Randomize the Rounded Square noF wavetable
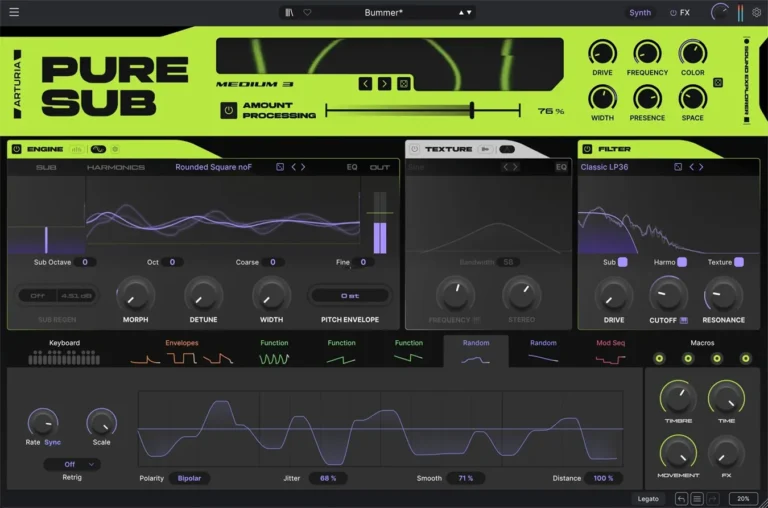Screen dimensions: 768x508 [280, 167]
